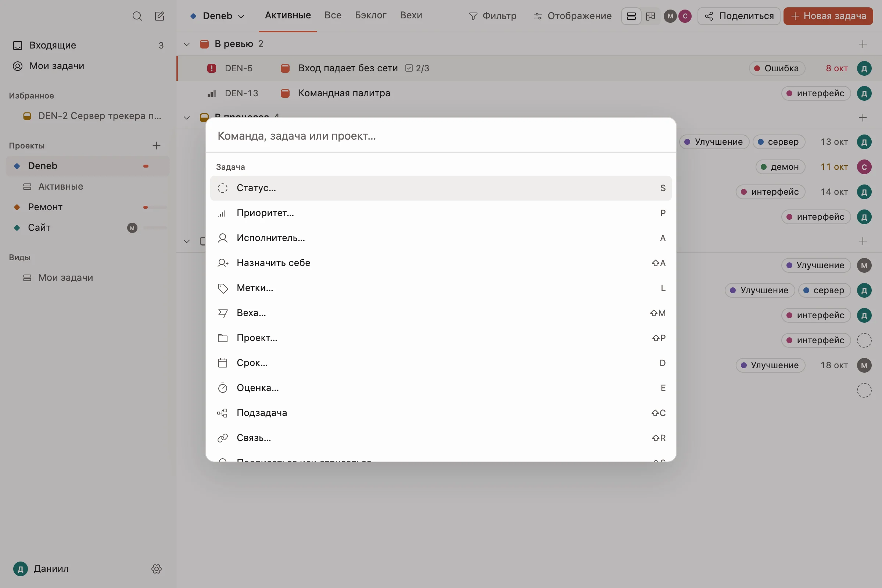Click the Ошибка label on DEN-5
This screenshot has height=588, width=882.
click(x=777, y=68)
